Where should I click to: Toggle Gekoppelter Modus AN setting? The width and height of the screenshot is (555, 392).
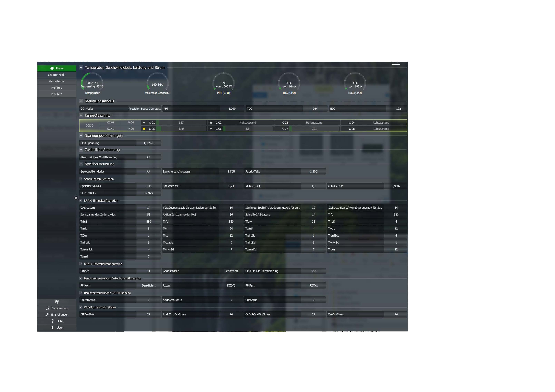point(149,172)
